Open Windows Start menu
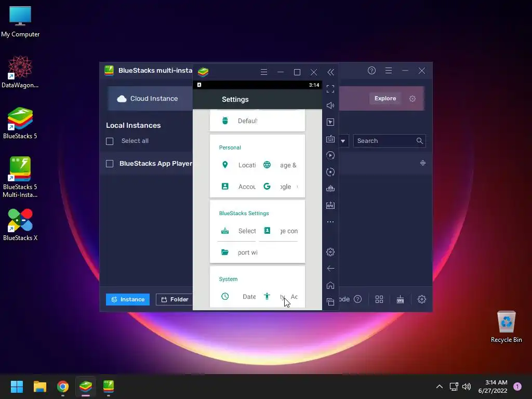 coord(17,387)
